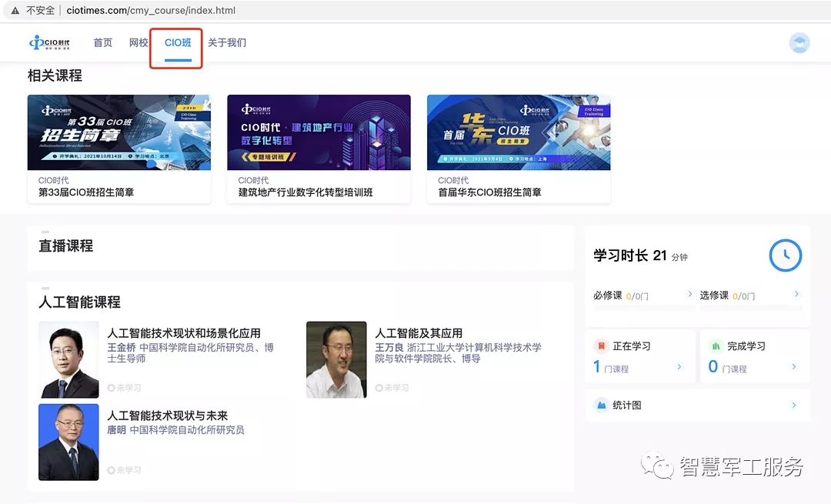Open the user avatar icon
The height and width of the screenshot is (504, 831).
pyautogui.click(x=799, y=43)
